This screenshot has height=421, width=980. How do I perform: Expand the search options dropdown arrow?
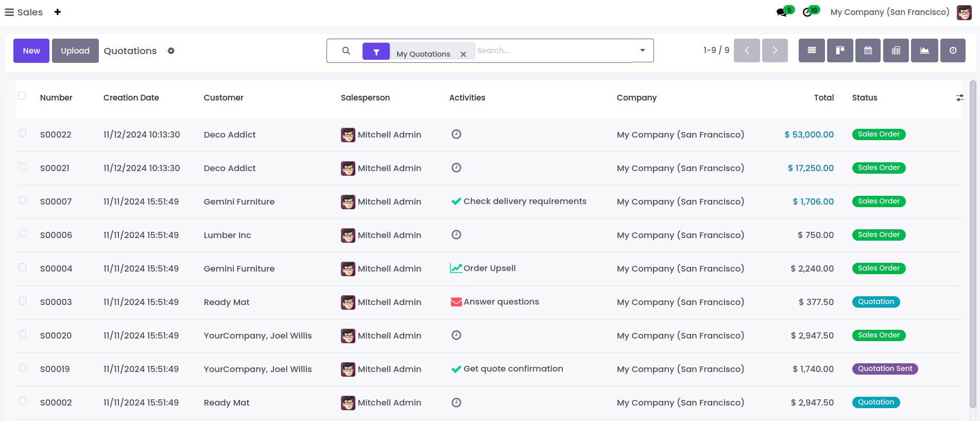pos(643,50)
